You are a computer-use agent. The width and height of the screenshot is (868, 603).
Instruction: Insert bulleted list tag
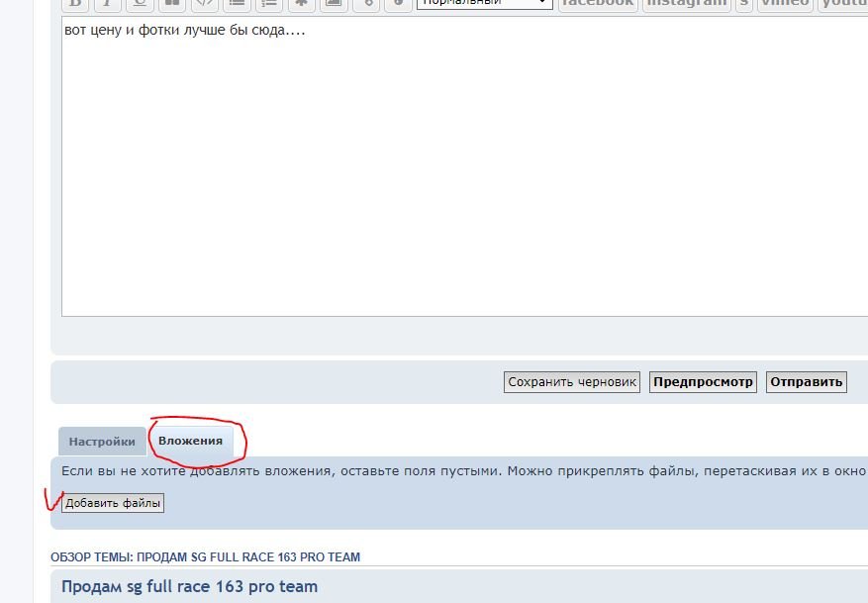click(237, 4)
